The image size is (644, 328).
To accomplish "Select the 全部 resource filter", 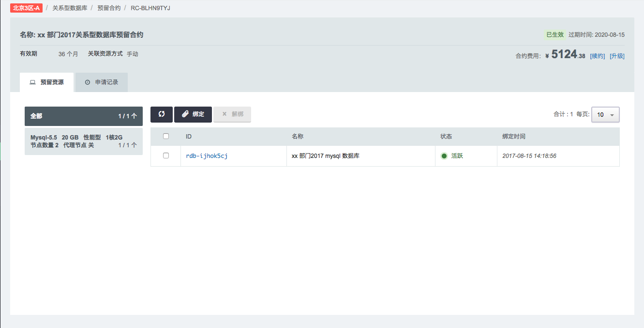I will coord(84,116).
